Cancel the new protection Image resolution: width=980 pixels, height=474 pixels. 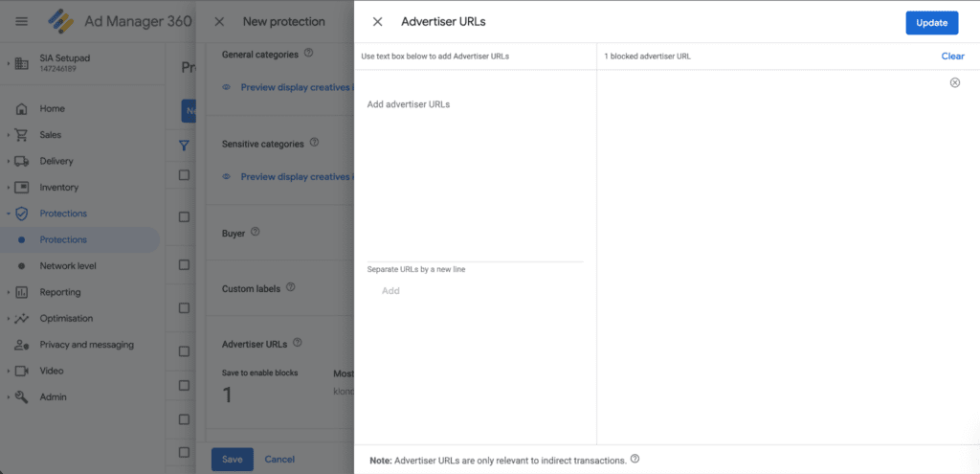point(279,459)
